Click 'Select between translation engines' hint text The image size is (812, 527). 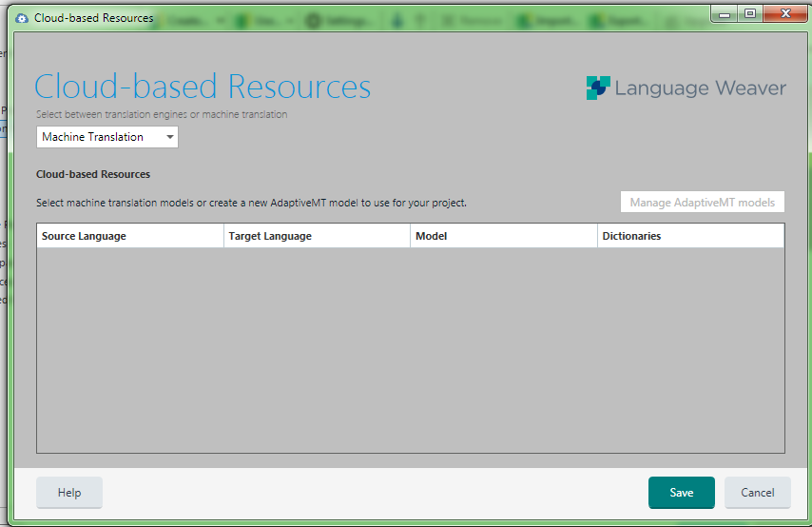162,114
